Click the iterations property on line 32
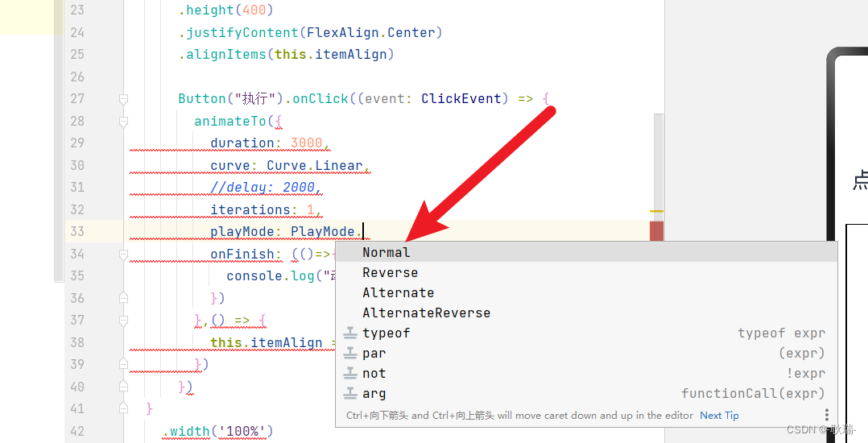The height and width of the screenshot is (443, 868). pyautogui.click(x=250, y=209)
